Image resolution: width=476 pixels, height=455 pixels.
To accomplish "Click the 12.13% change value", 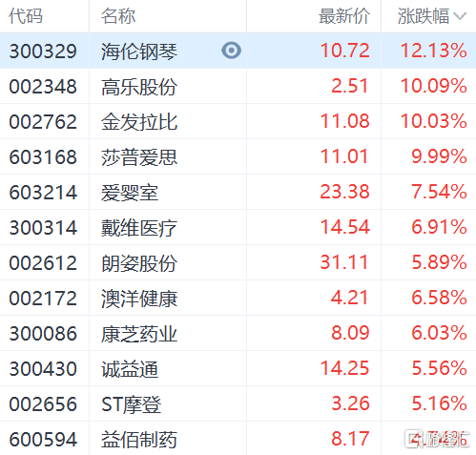I will pyautogui.click(x=433, y=51).
